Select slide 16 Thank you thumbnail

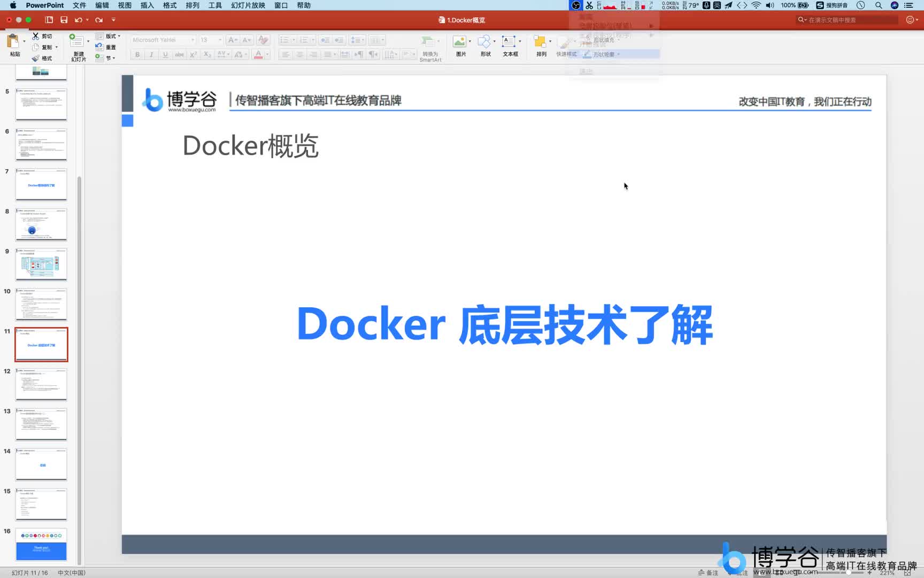pyautogui.click(x=41, y=544)
